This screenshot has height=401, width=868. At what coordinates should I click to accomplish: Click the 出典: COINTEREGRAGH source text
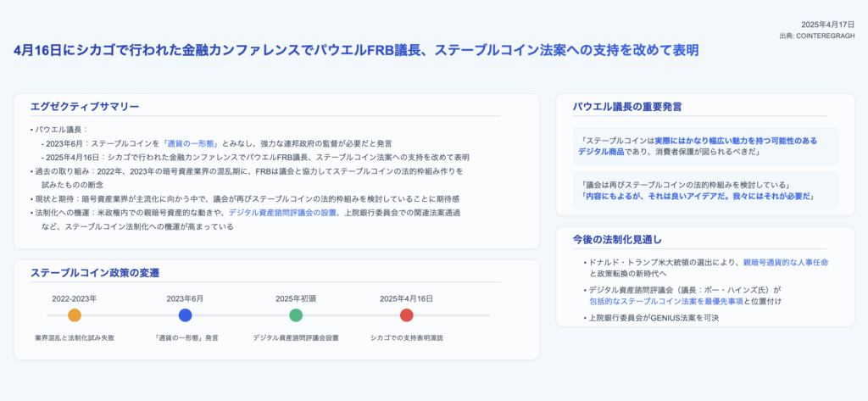(x=817, y=36)
